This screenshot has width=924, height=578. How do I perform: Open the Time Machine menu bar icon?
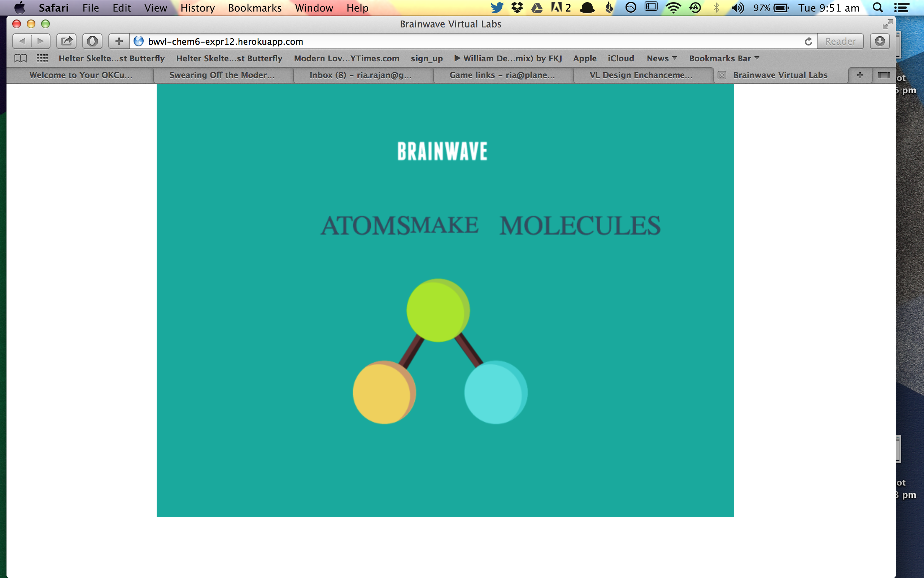[x=695, y=8]
